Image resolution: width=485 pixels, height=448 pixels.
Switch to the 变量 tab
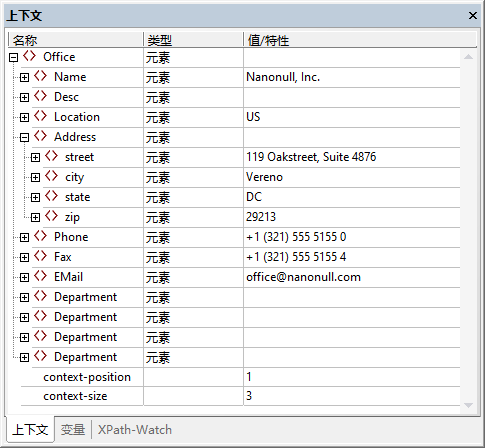pos(73,429)
